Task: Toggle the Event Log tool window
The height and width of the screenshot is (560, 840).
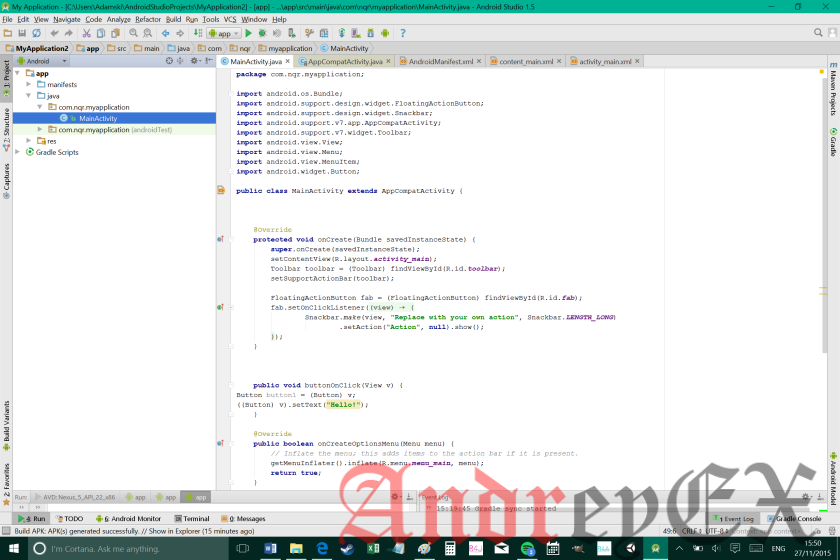Action: 733,519
